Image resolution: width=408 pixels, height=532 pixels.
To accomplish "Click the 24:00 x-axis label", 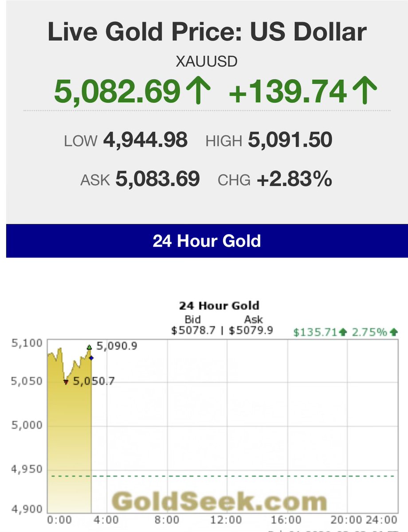I will (x=382, y=520).
